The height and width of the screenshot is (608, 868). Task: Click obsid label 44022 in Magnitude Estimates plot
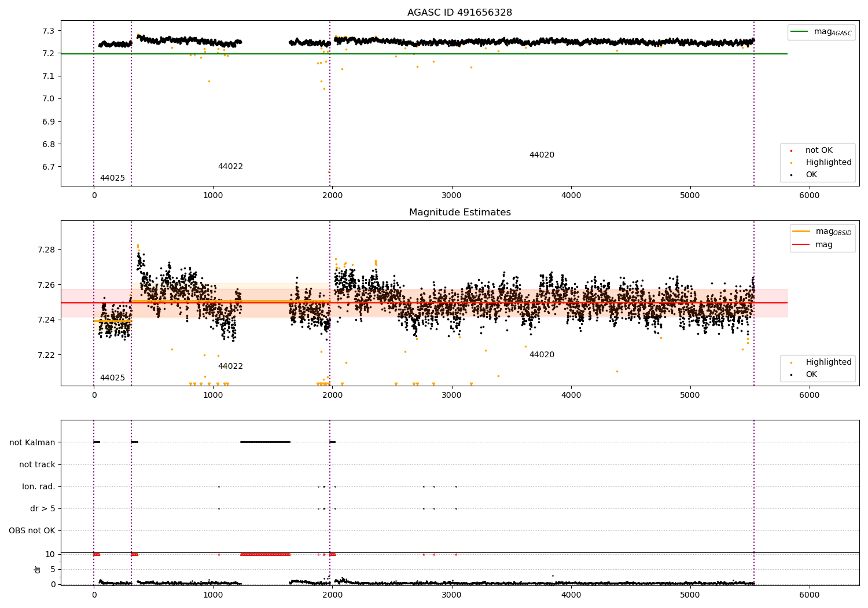[230, 367]
